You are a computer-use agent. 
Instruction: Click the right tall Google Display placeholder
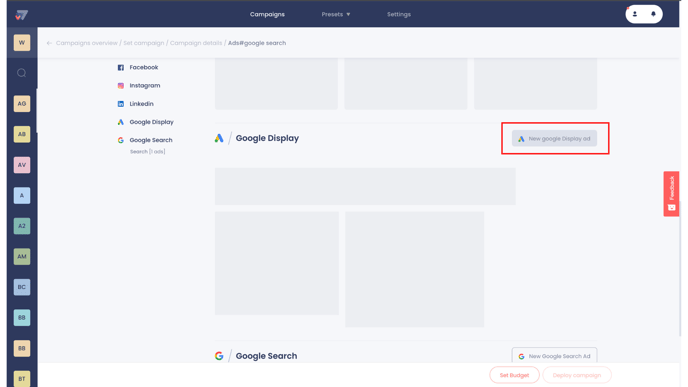click(x=414, y=269)
